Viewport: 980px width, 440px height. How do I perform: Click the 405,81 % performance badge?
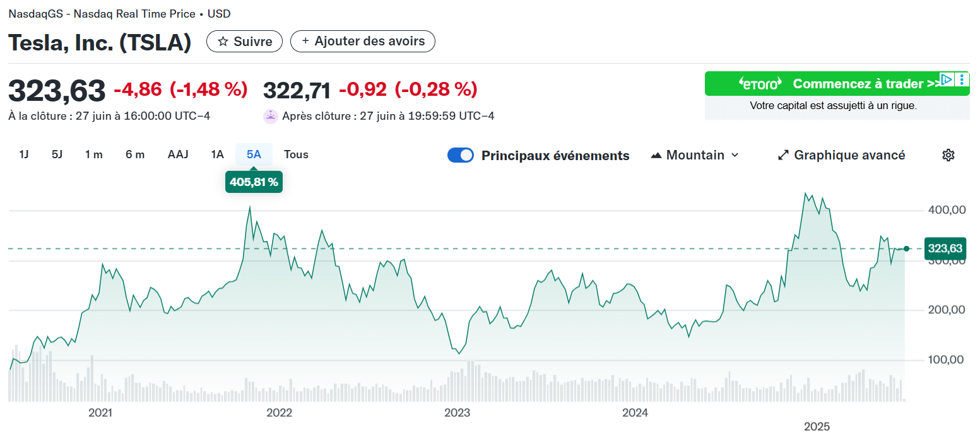pos(254,182)
